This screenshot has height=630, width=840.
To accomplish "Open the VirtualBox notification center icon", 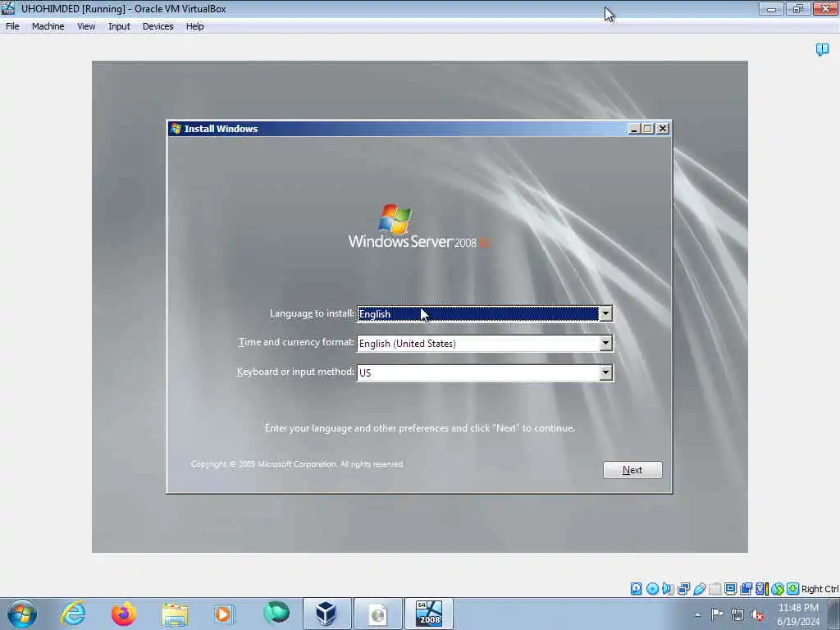I will pos(822,50).
